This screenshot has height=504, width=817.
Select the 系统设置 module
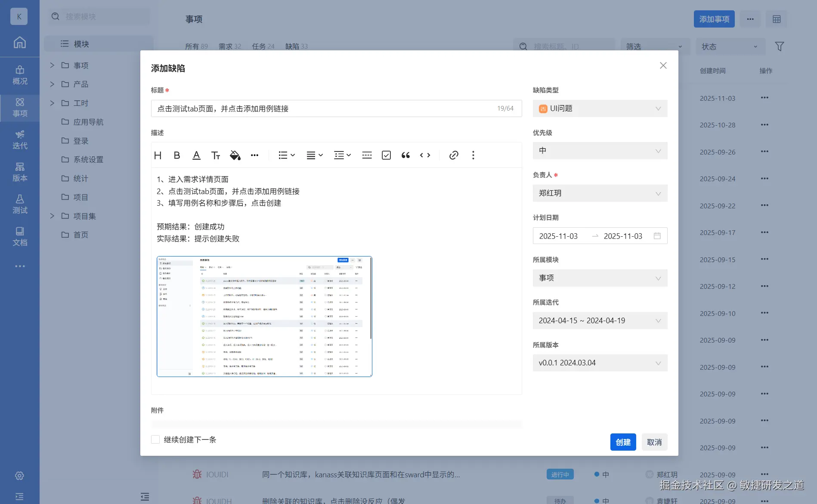click(x=88, y=160)
